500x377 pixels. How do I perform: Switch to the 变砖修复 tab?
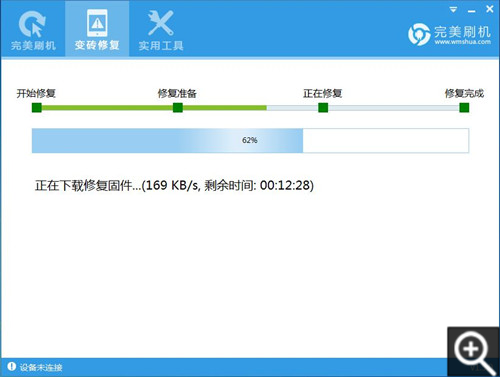click(97, 29)
